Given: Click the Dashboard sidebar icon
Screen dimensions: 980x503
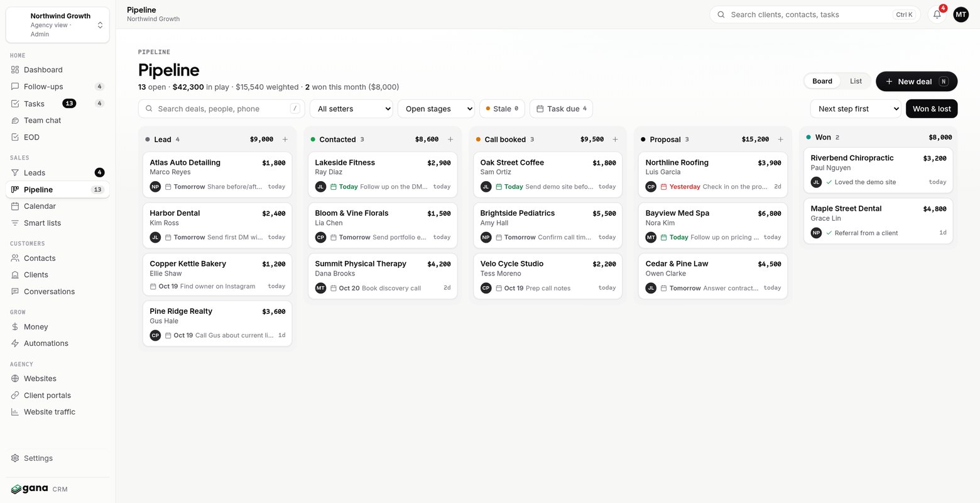Looking at the screenshot, I should [15, 70].
